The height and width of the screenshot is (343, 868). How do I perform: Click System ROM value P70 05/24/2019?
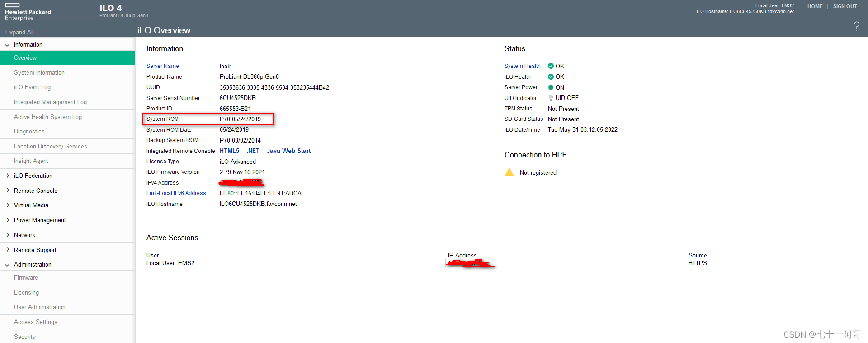[x=240, y=119]
